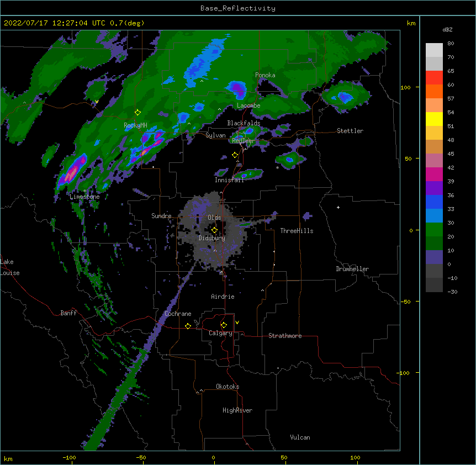Screen dimensions: 476x465
Task: Click the Sylvan city label
Action: [x=215, y=135]
